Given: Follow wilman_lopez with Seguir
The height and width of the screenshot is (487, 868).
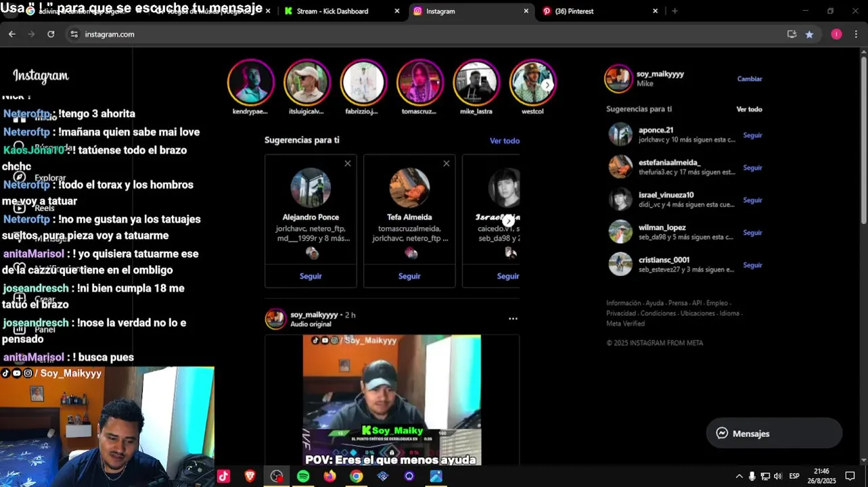Looking at the screenshot, I should pos(752,233).
